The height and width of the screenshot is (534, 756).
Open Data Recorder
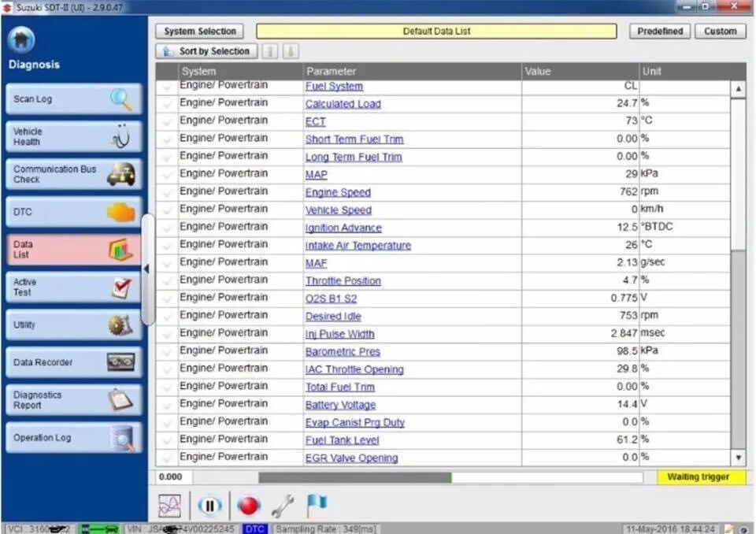[74, 362]
